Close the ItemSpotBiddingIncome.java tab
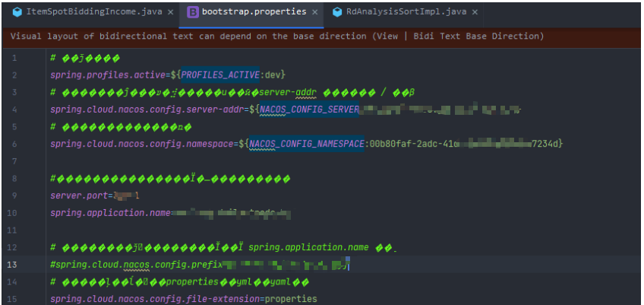 click(170, 12)
